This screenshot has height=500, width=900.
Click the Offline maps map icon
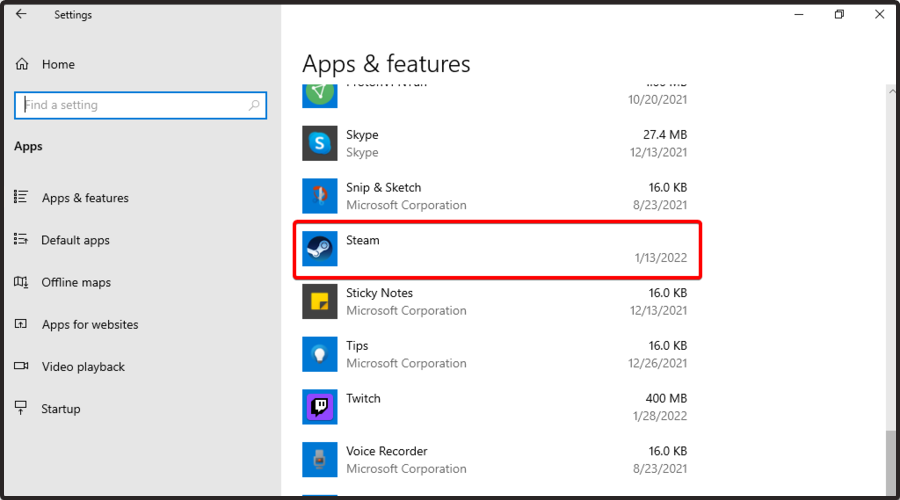(21, 282)
